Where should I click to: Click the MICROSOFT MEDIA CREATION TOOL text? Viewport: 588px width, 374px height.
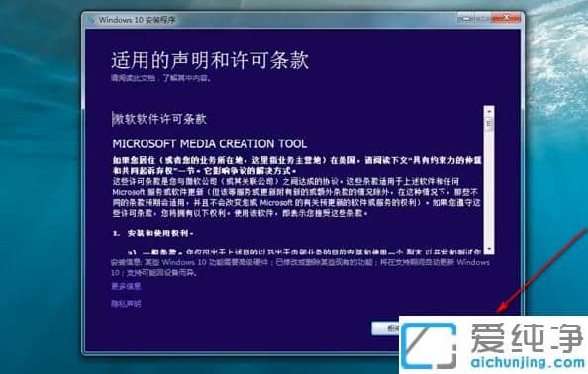(x=210, y=143)
